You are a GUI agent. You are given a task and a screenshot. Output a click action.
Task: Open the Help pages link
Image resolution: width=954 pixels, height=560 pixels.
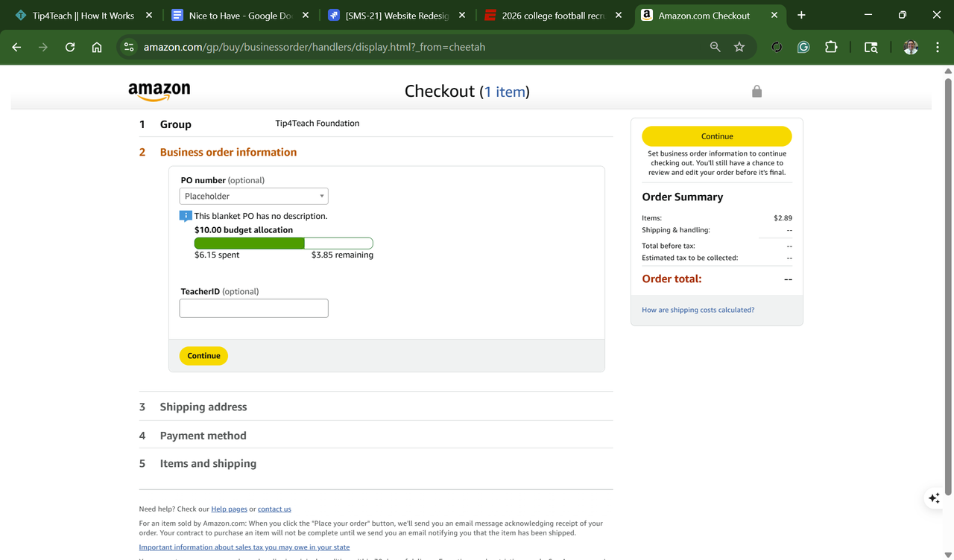click(x=229, y=509)
